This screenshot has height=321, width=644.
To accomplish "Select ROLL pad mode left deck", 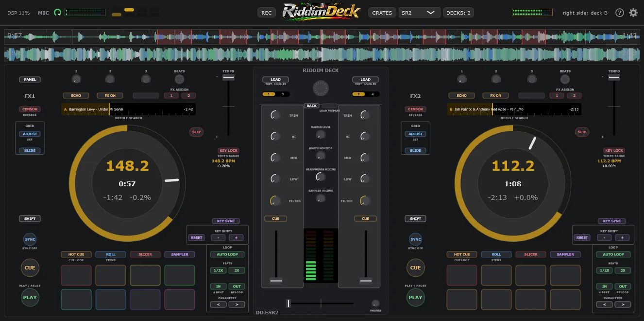I will (x=111, y=254).
